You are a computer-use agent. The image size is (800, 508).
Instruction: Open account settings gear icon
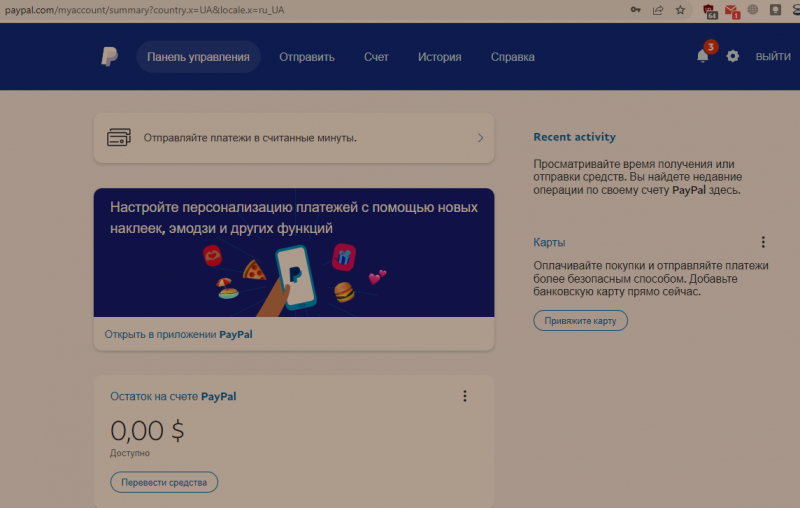pyautogui.click(x=733, y=56)
